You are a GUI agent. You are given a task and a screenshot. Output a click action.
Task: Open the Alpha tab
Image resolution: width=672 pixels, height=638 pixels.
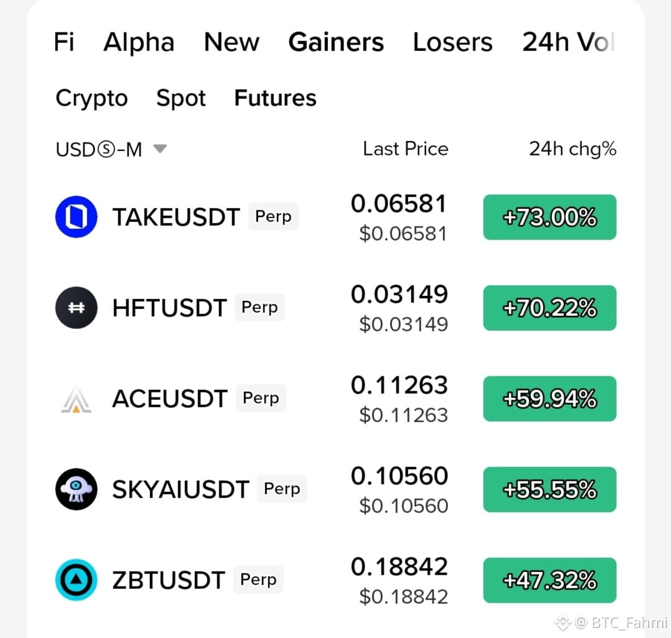tap(139, 42)
